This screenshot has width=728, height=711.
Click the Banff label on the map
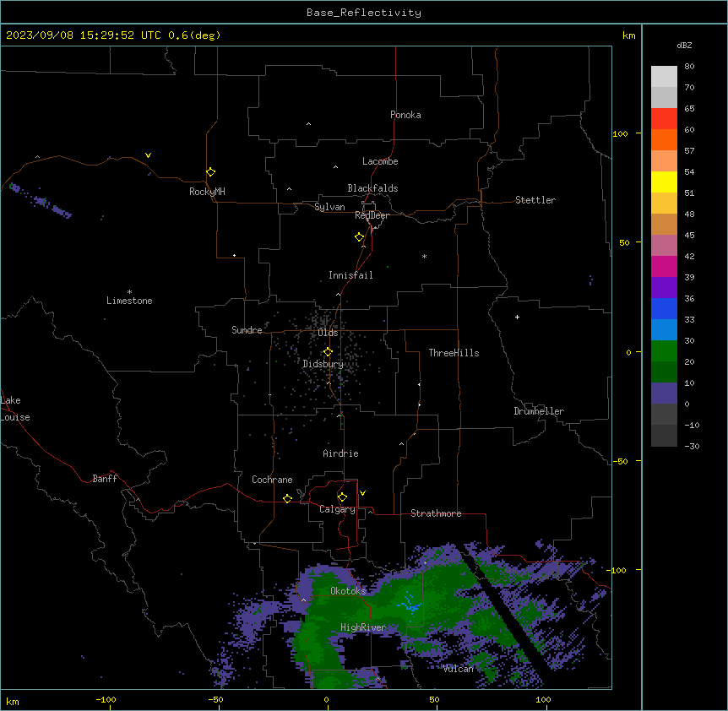point(105,479)
